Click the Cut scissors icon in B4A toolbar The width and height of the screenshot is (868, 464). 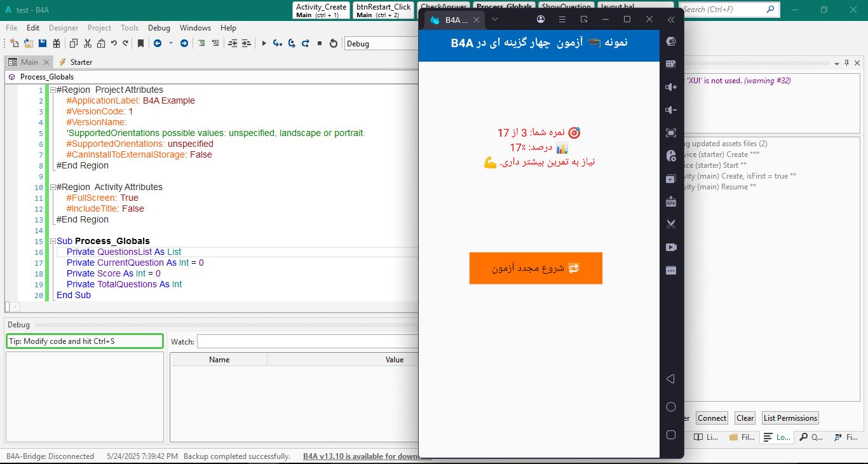pos(88,43)
